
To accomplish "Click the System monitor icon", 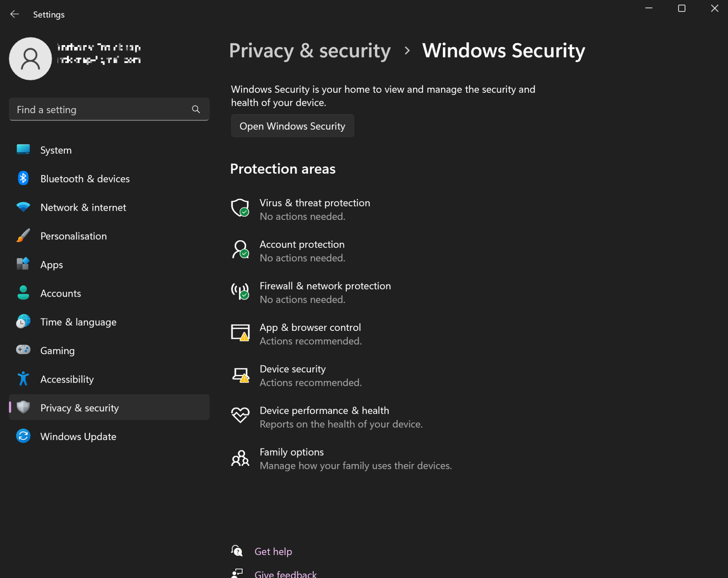I will [23, 150].
